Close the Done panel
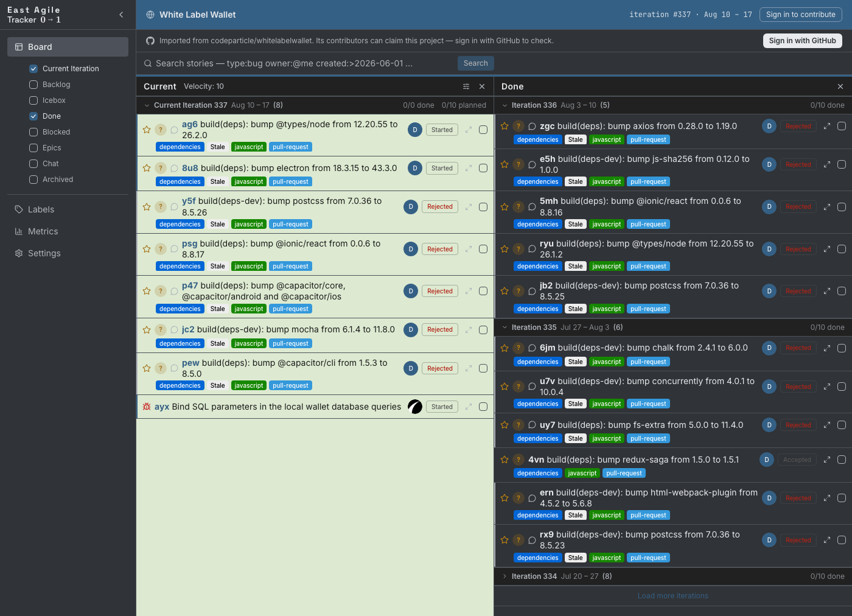Viewport: 852px width, 616px height. 840,86
